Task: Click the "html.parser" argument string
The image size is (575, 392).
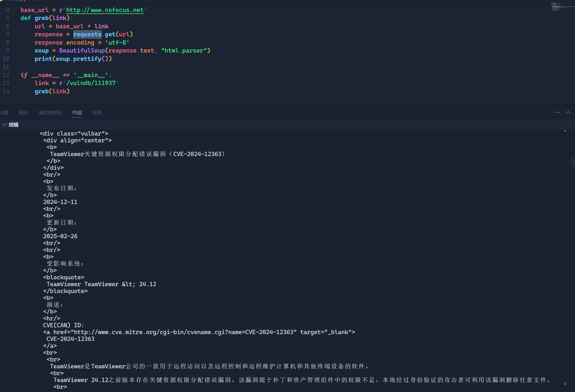Action: [184, 50]
